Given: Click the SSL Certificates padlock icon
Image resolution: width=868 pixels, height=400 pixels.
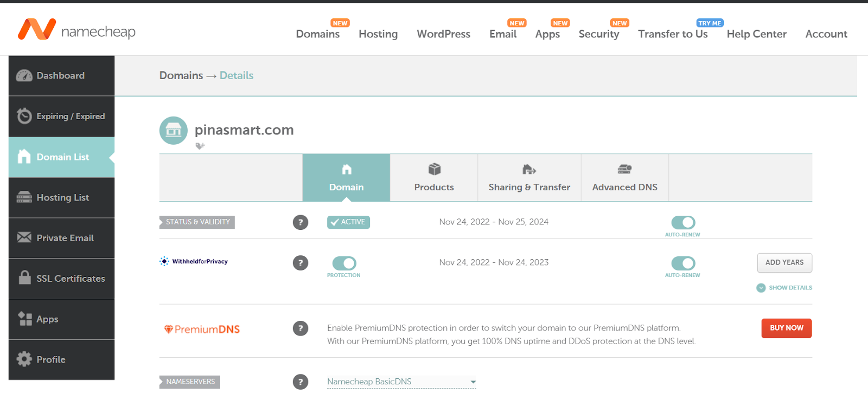Looking at the screenshot, I should (24, 278).
